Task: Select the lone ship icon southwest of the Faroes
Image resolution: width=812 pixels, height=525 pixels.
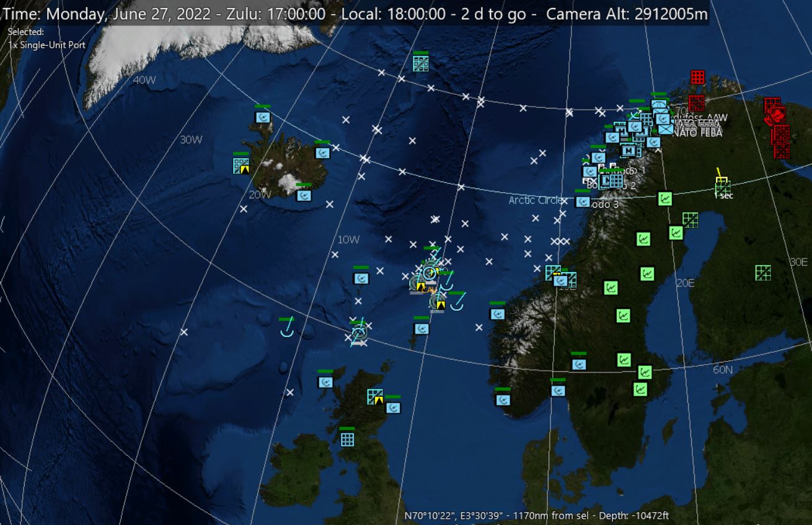Action: point(286,329)
